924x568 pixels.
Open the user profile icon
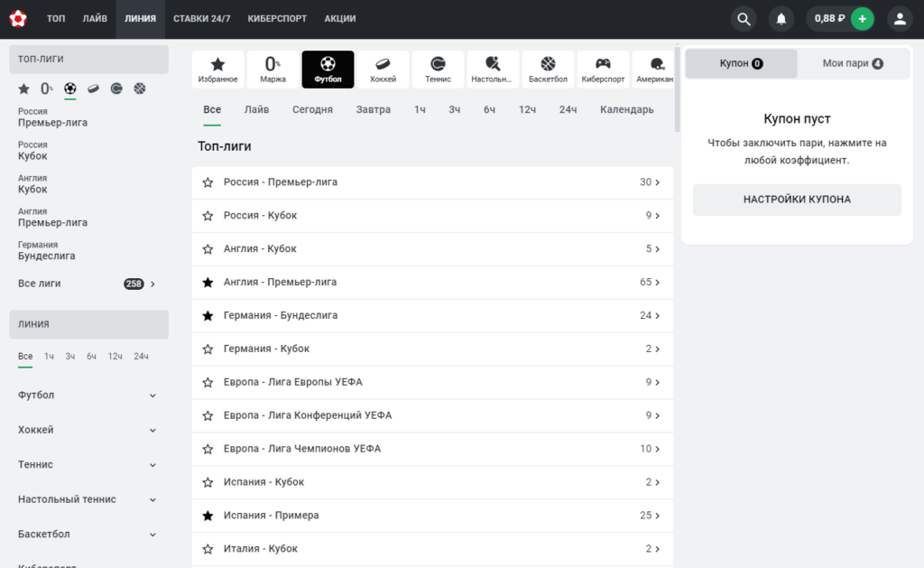tap(900, 19)
